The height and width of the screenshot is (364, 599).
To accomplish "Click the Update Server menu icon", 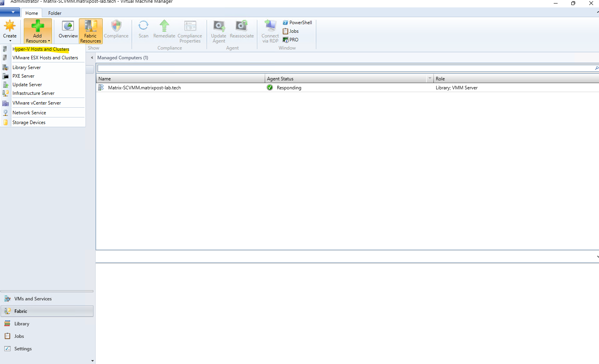I will point(5,85).
